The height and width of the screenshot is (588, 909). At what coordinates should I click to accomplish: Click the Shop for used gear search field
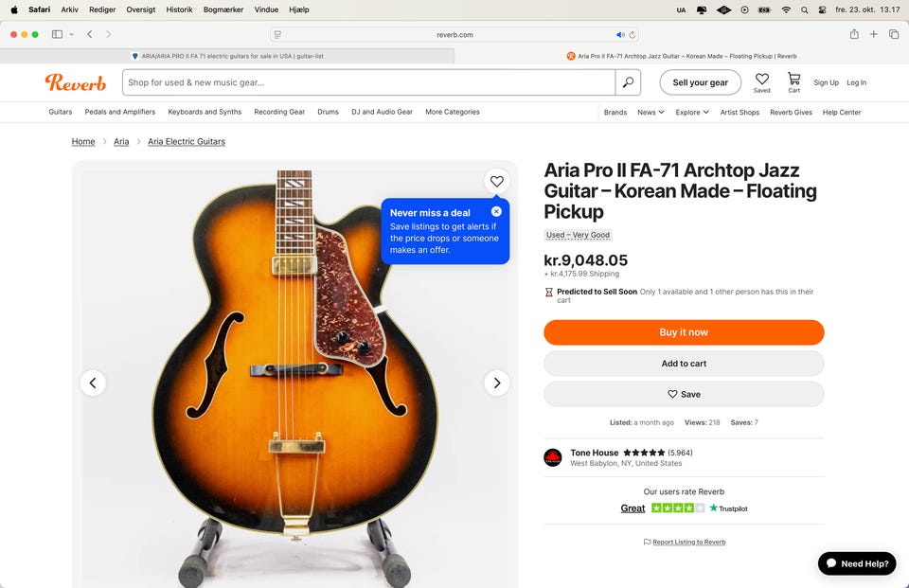point(368,82)
